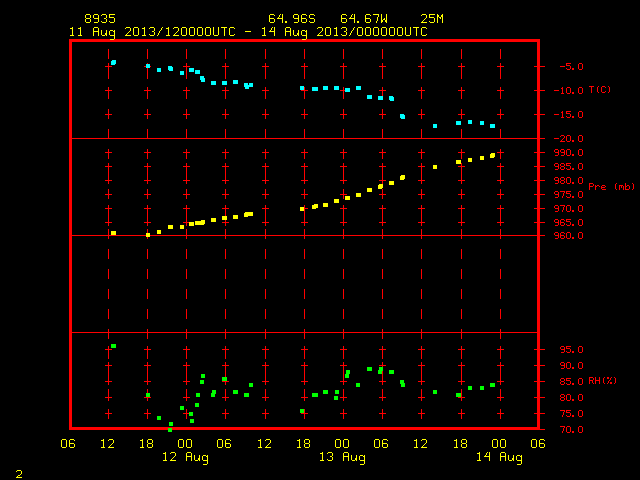Click the 14 Aug date label
Screen dimensions: 640x480
coord(499,457)
